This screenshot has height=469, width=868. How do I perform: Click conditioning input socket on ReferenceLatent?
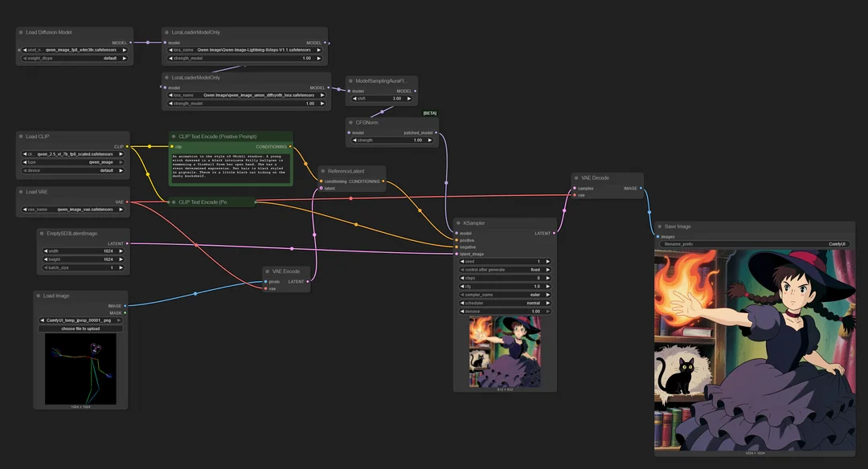pos(321,181)
